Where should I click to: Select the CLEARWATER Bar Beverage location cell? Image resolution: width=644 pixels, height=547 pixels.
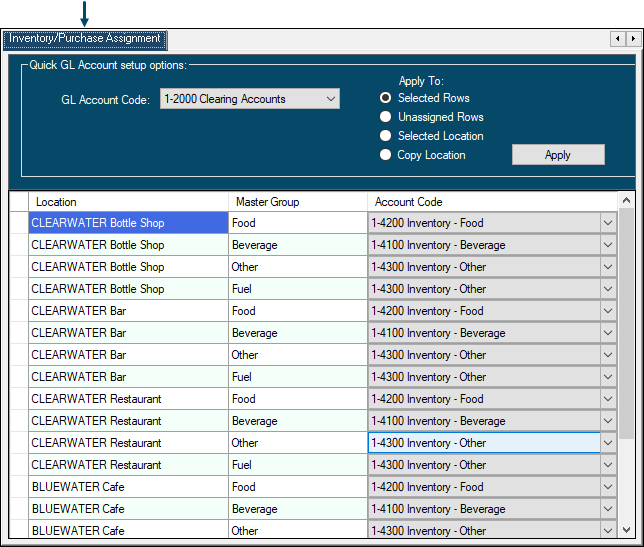coord(128,333)
